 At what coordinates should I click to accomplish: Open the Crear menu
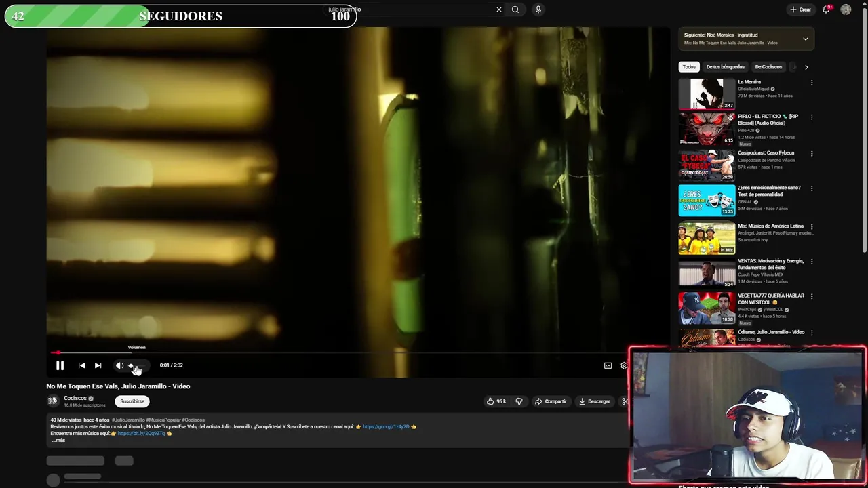(x=801, y=9)
